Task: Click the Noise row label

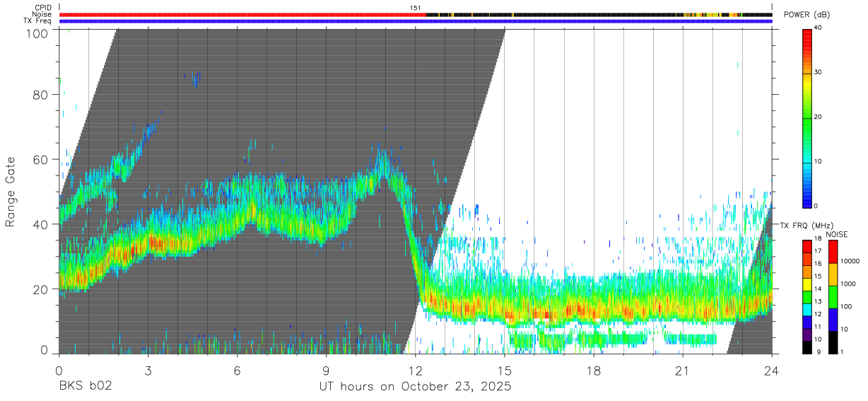Action: coord(42,14)
